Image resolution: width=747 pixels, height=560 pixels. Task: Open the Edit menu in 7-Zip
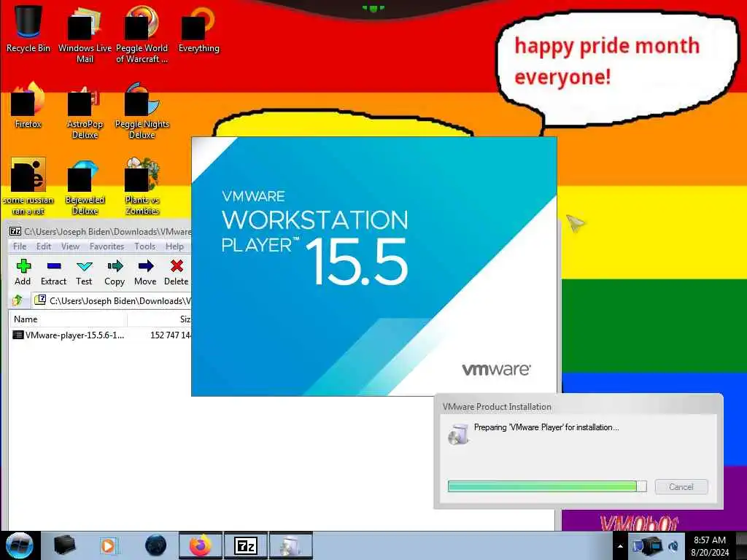(x=44, y=246)
